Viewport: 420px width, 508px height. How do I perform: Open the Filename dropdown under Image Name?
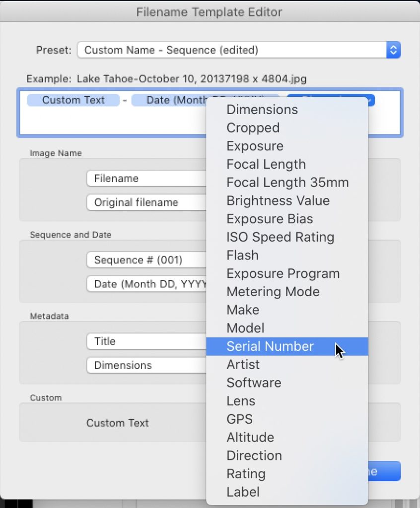tap(146, 179)
